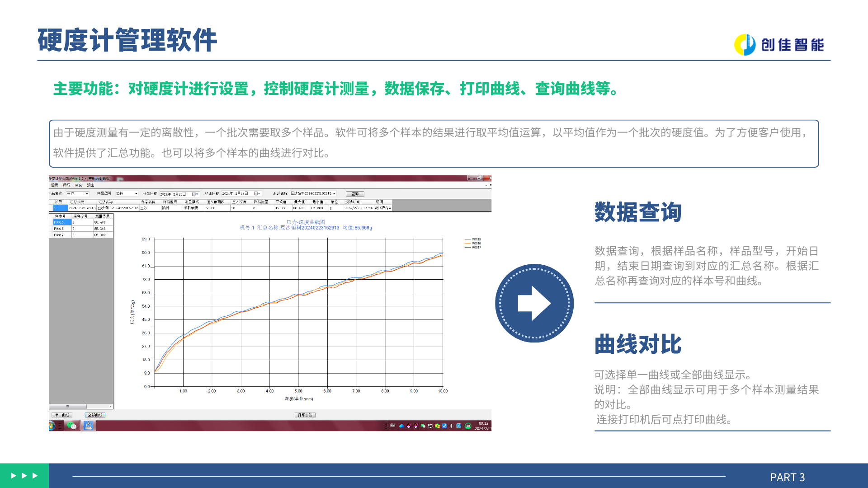This screenshot has width=868, height=488.
Task: Click the Windows Start orb
Action: 51,426
